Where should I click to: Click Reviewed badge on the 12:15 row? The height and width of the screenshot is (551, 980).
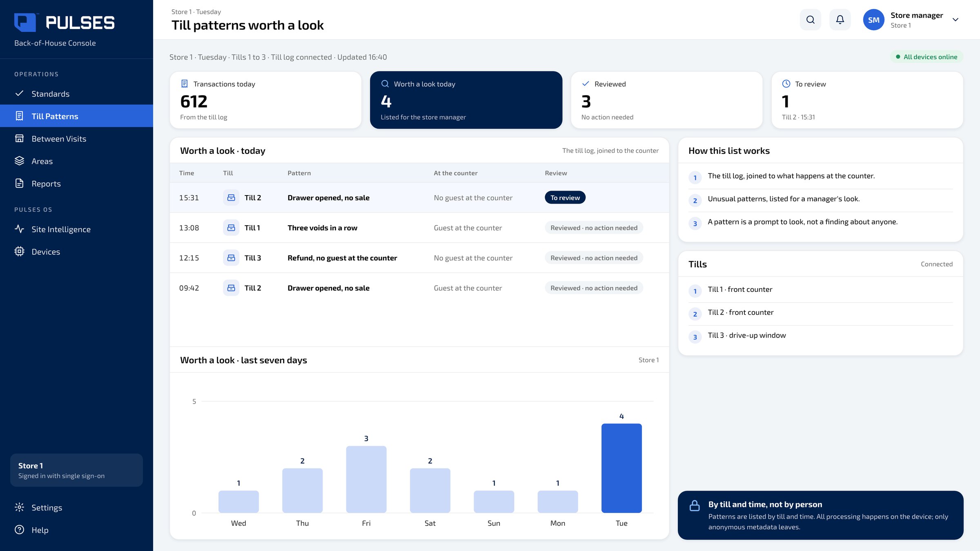pyautogui.click(x=594, y=258)
